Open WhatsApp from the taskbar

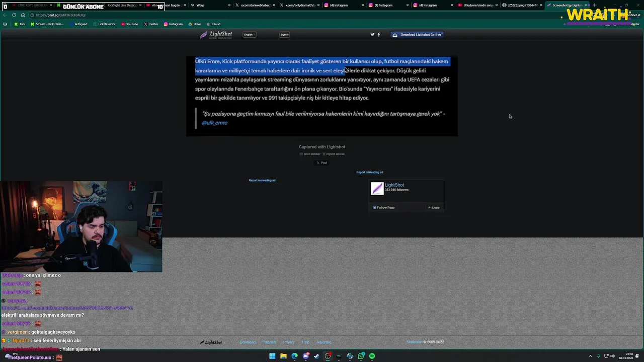point(361,356)
